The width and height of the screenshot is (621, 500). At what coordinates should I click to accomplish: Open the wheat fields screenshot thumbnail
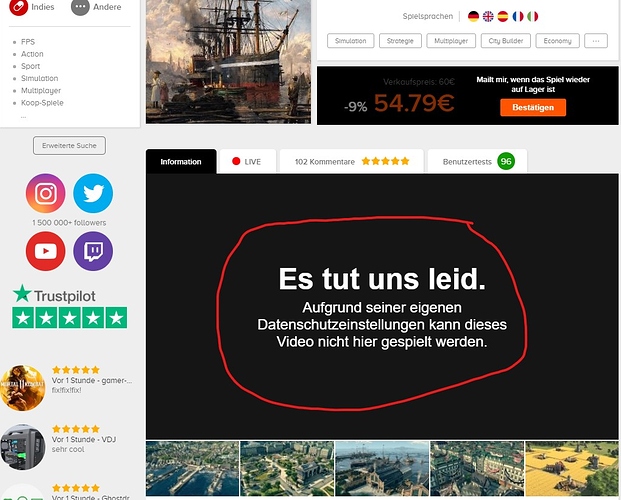572,468
